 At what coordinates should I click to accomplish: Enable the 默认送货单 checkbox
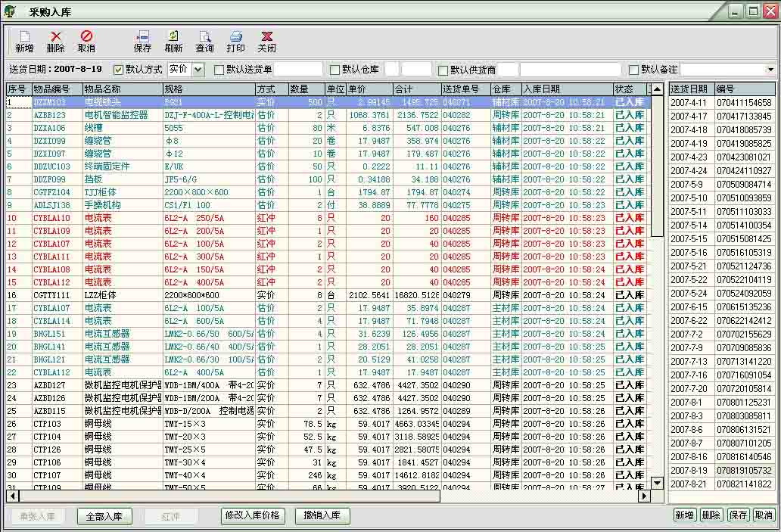point(219,70)
